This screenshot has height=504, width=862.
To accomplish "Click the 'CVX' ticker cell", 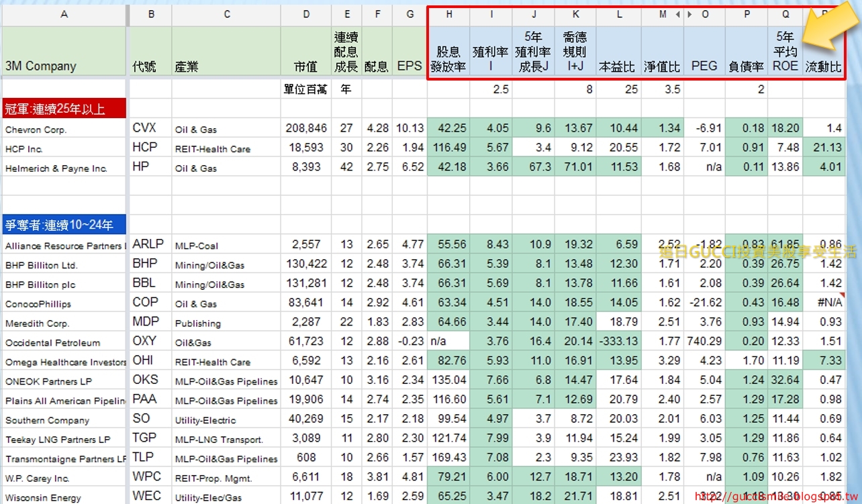I will tap(150, 128).
